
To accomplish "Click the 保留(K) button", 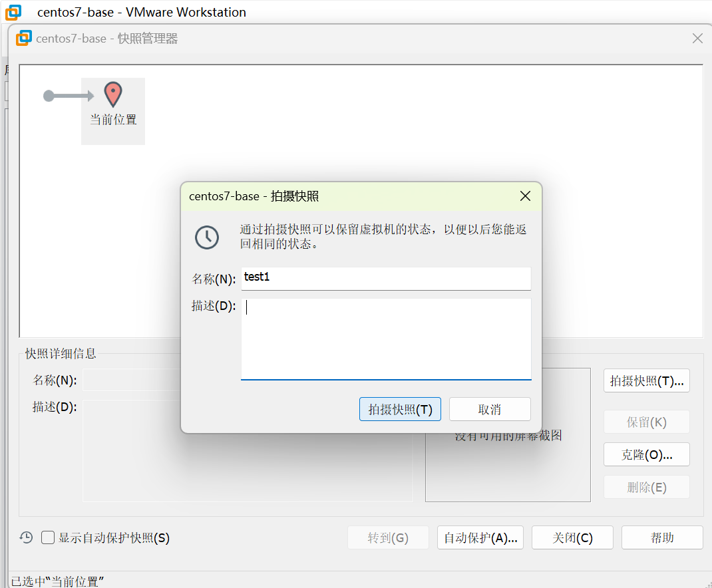I will click(647, 422).
